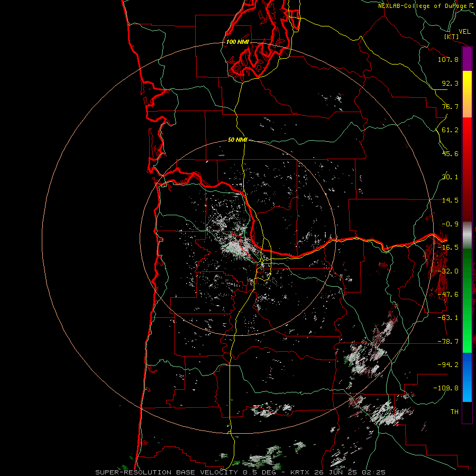Select the 45.6 velocity scale value
The height and width of the screenshot is (476, 476).
pyautogui.click(x=450, y=153)
